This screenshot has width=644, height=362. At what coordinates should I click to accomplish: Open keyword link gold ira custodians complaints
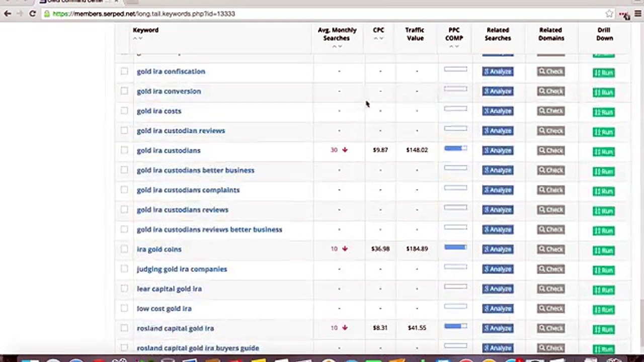point(188,190)
